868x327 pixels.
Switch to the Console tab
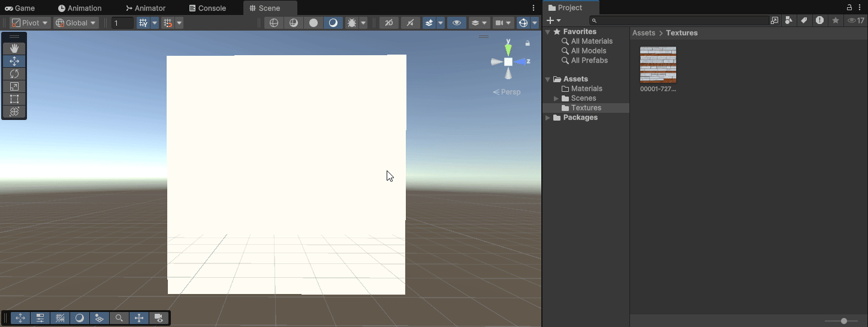point(207,8)
